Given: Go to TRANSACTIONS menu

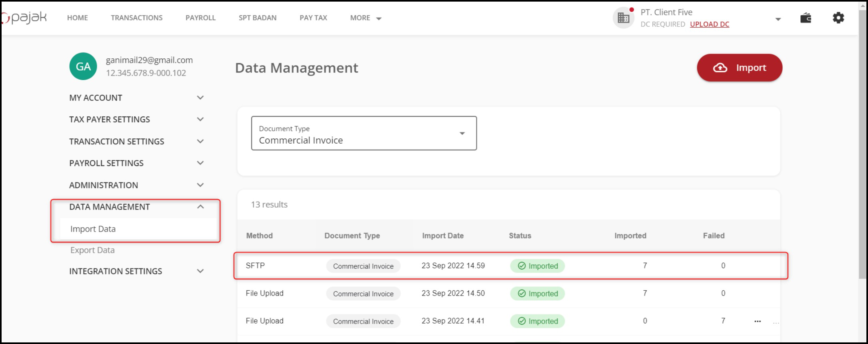Looking at the screenshot, I should (x=136, y=18).
